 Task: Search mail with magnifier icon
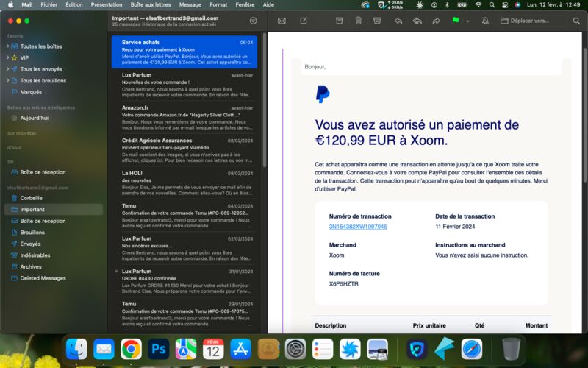tap(576, 21)
